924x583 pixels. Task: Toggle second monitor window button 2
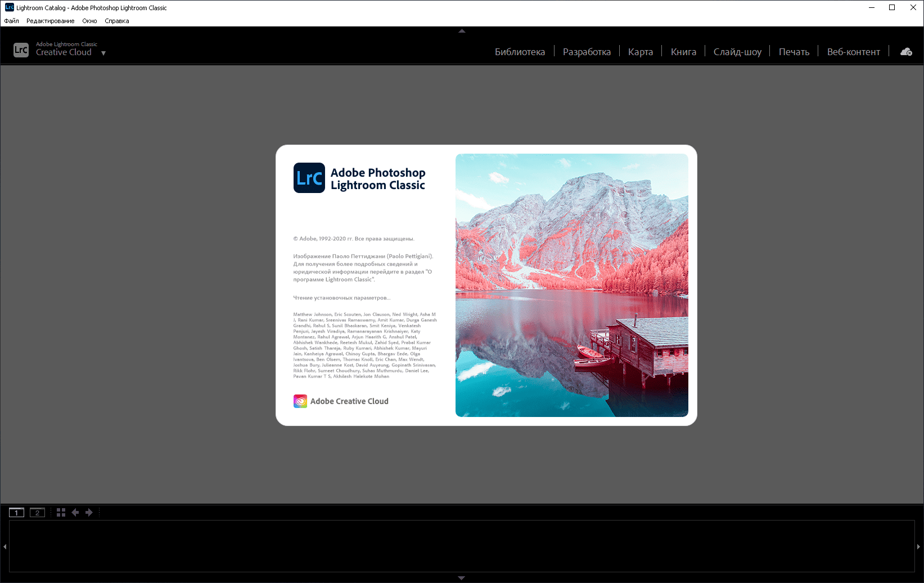point(37,512)
